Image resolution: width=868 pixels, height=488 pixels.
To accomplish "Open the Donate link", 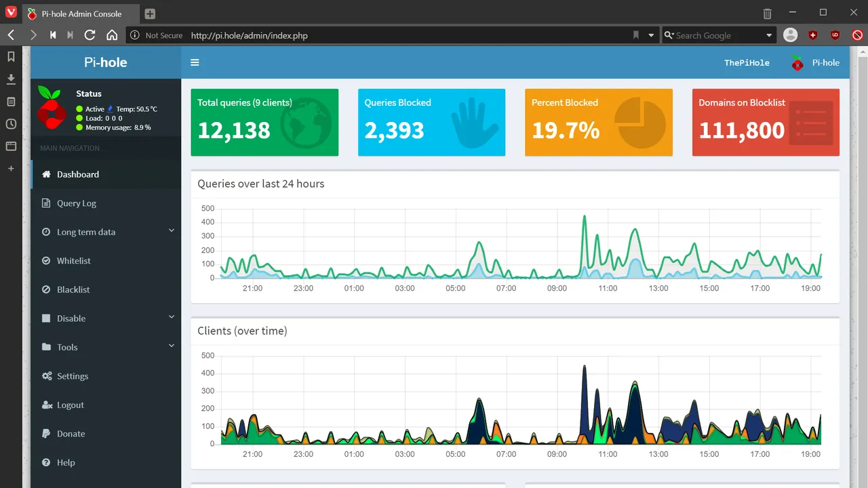I will (106, 434).
